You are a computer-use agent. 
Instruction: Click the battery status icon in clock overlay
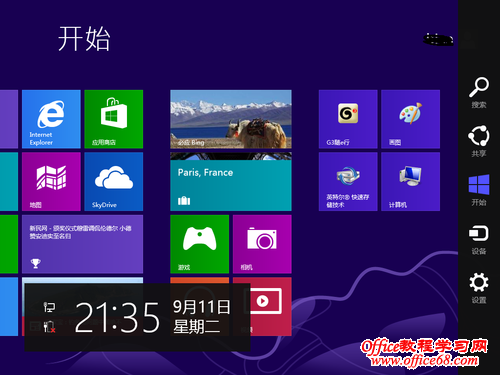49,327
